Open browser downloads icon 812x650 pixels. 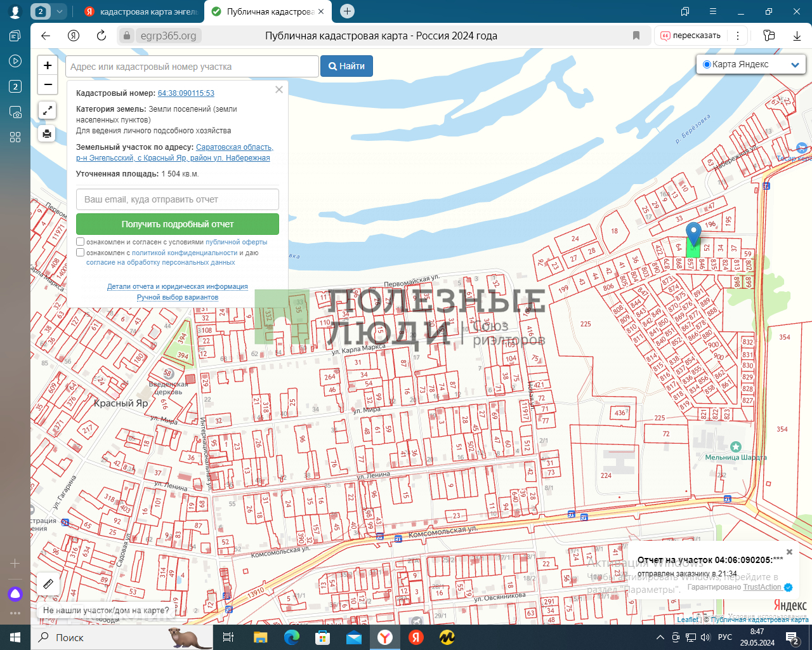(x=797, y=36)
